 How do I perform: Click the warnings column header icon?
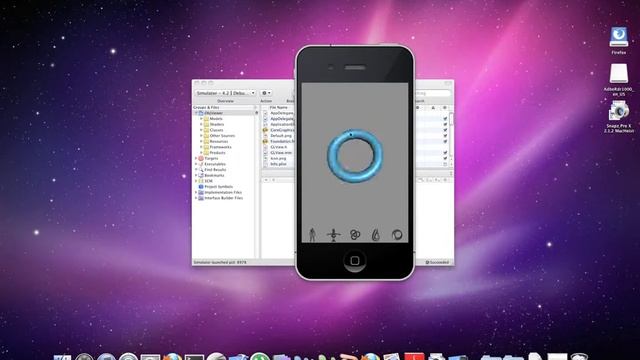coord(433,108)
